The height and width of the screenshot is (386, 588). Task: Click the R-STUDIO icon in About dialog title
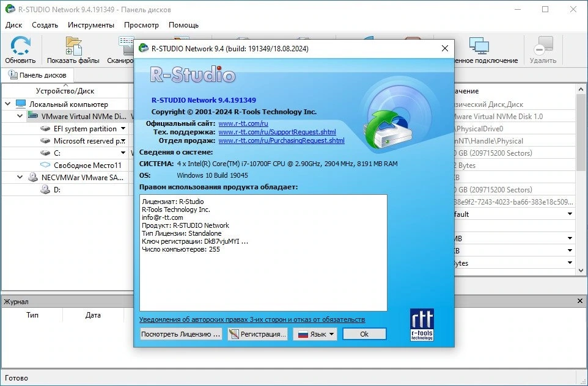(143, 48)
